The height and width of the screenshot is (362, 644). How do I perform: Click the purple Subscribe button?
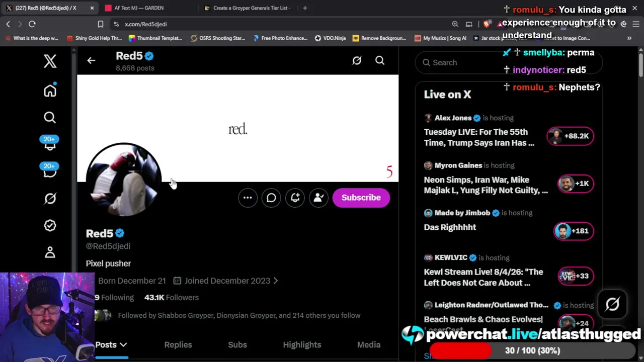[361, 198]
